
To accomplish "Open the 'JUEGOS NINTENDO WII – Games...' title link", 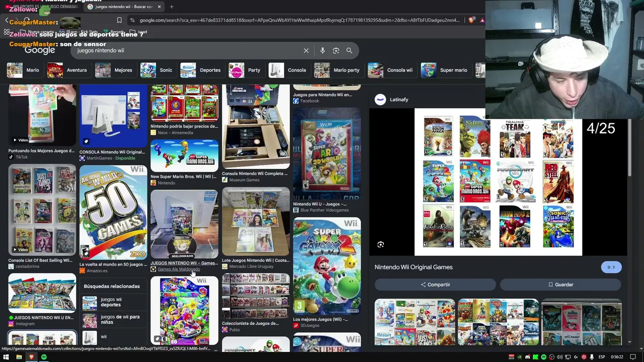I will [x=184, y=263].
